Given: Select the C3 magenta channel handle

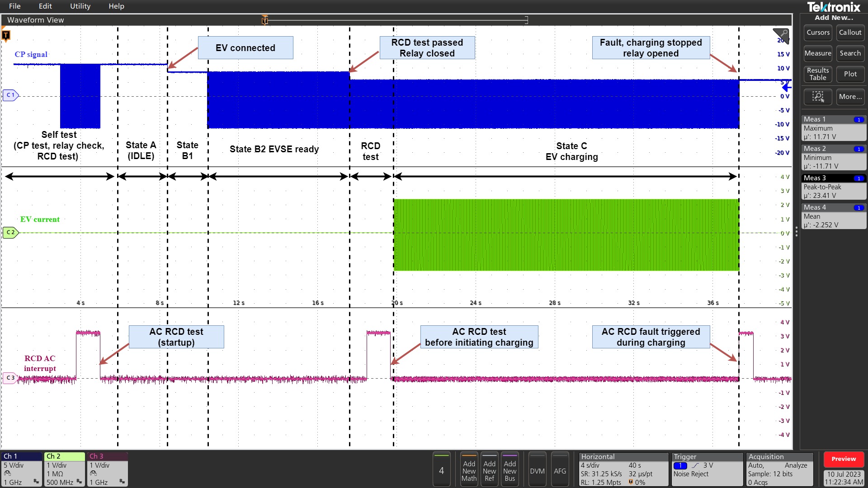Looking at the screenshot, I should 10,378.
